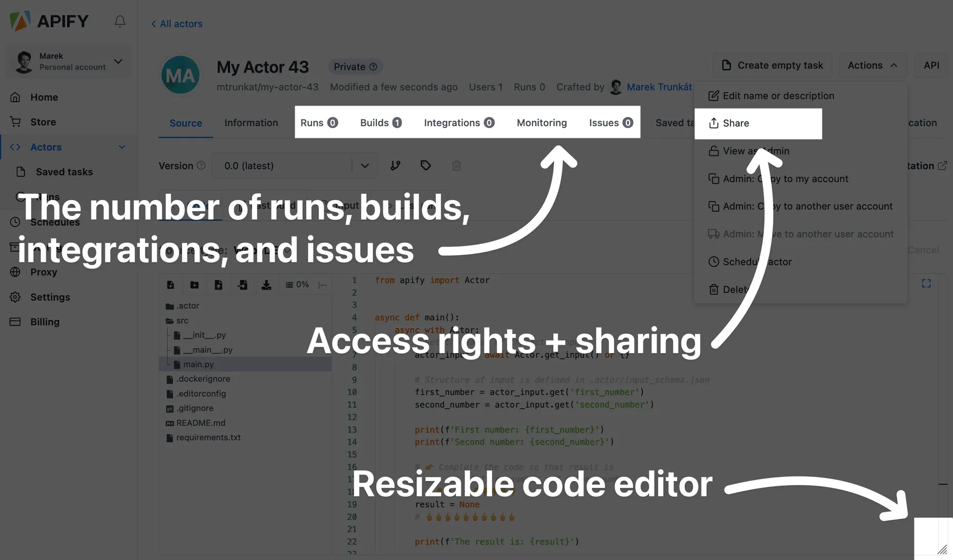Click the import file icon in file toolbar
Screen dimensions: 953x560
click(x=242, y=285)
